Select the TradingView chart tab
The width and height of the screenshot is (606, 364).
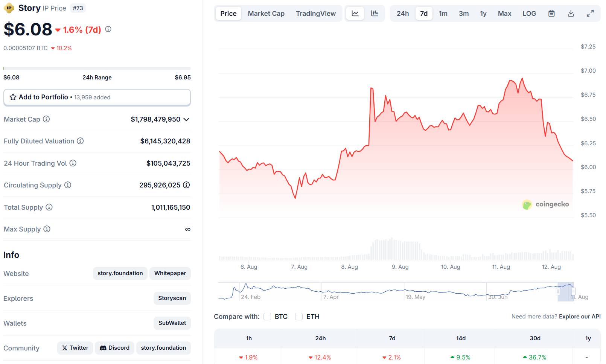(x=316, y=14)
